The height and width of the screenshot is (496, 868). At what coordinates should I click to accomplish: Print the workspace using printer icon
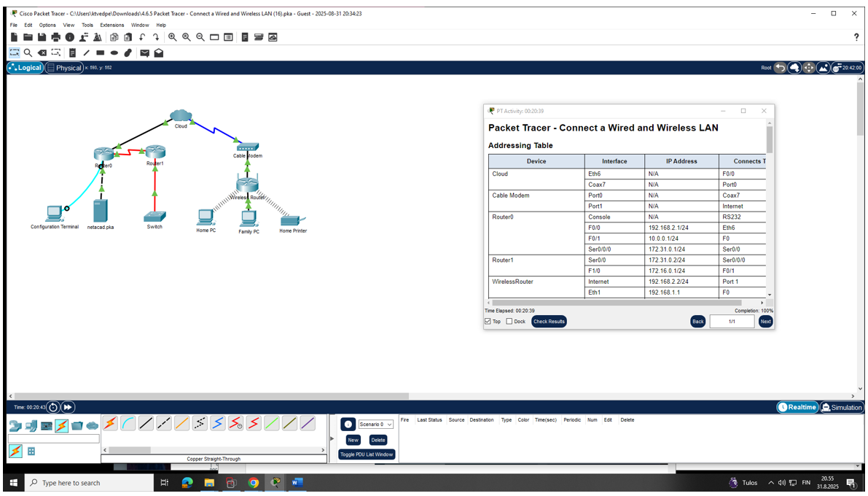pyautogui.click(x=56, y=37)
